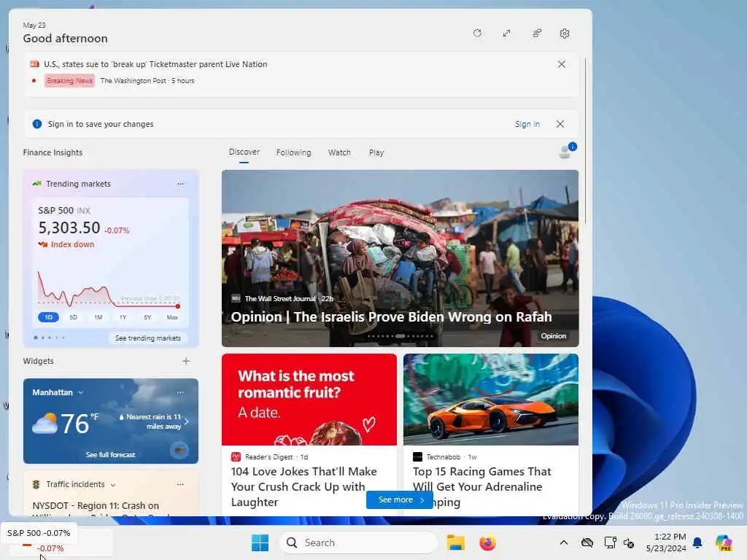Open widgets settings gear
The height and width of the screenshot is (560, 747).
pyautogui.click(x=565, y=34)
